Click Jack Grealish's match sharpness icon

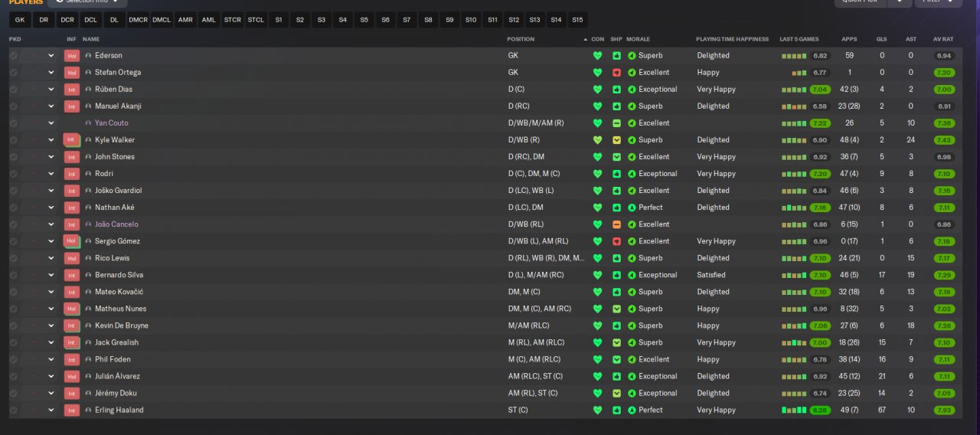tap(616, 342)
